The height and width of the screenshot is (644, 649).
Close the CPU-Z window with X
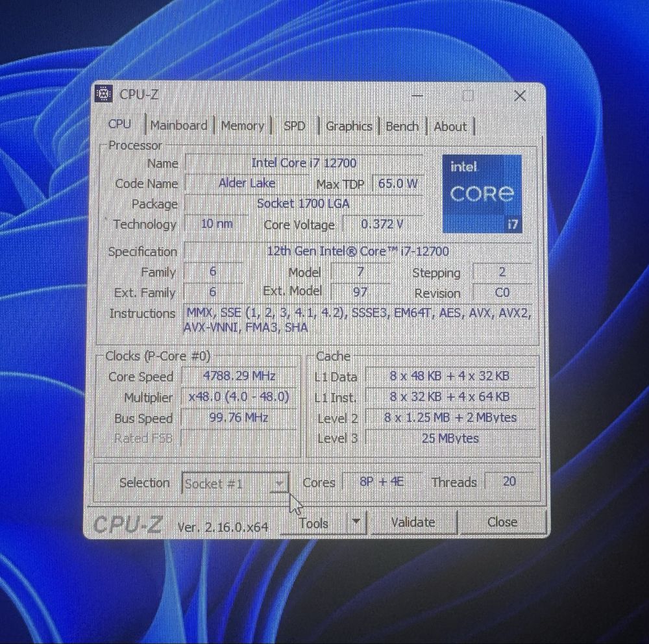pos(520,95)
